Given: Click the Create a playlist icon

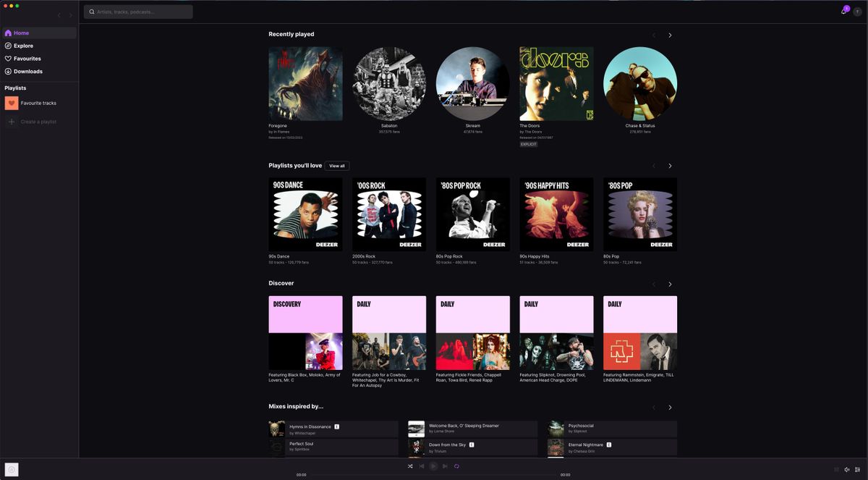Looking at the screenshot, I should pos(11,121).
